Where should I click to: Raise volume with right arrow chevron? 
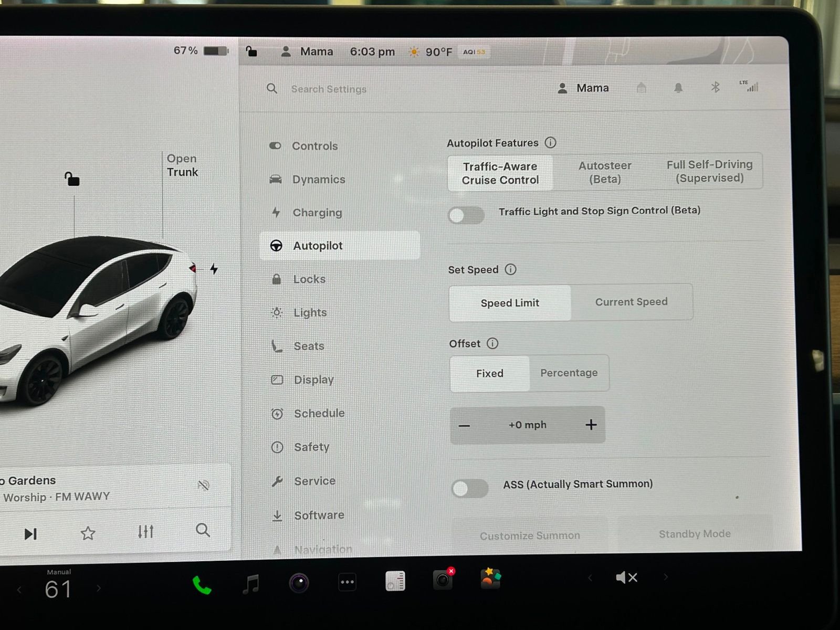tap(666, 577)
